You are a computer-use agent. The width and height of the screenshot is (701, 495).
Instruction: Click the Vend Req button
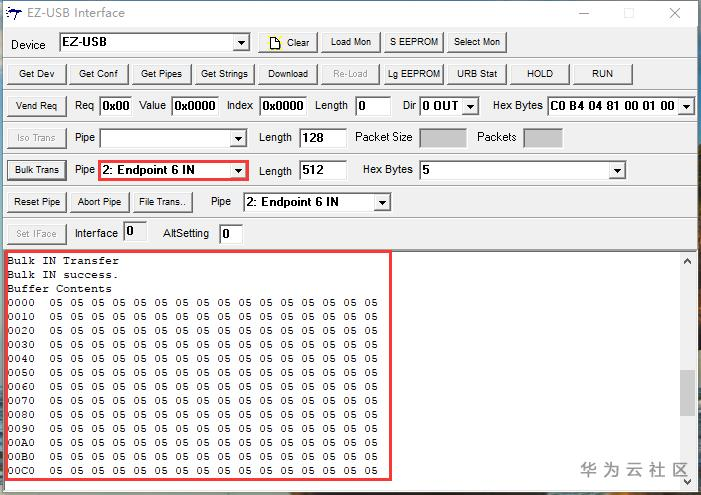tap(37, 106)
